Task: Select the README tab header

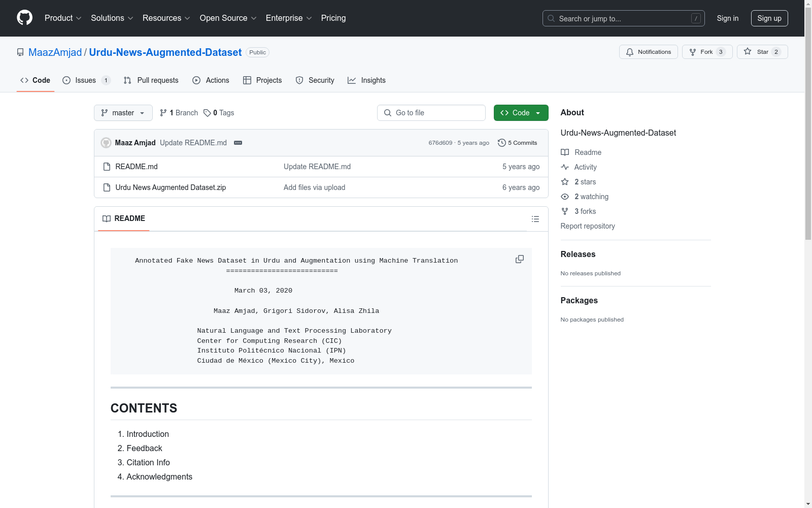Action: [x=124, y=218]
